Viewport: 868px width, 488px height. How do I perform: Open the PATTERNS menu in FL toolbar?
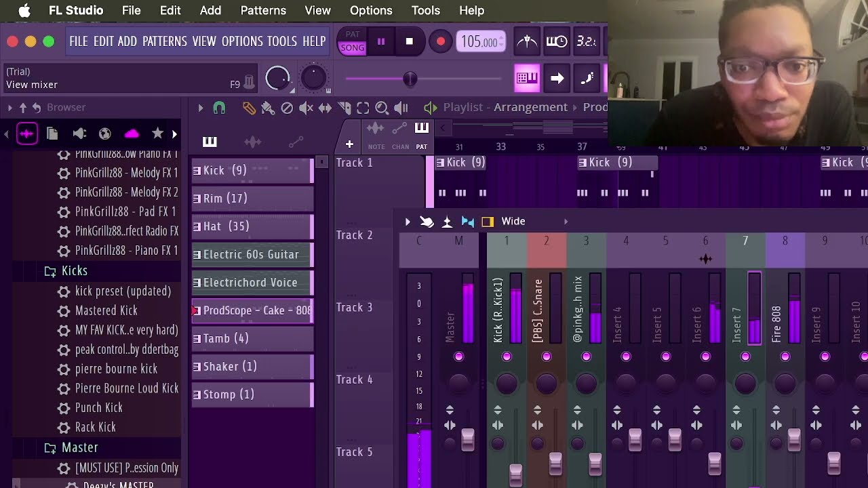(164, 41)
